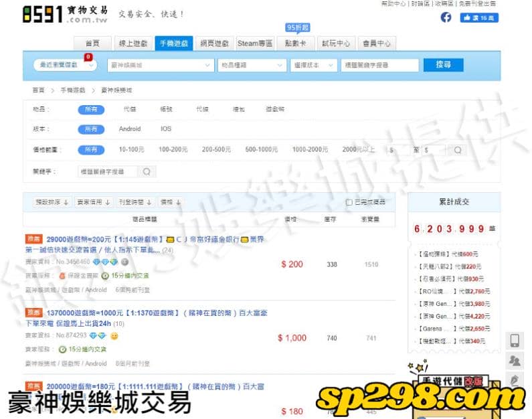Click the price range search magnifier
Viewport: 532px width, 419px height.
457,150
